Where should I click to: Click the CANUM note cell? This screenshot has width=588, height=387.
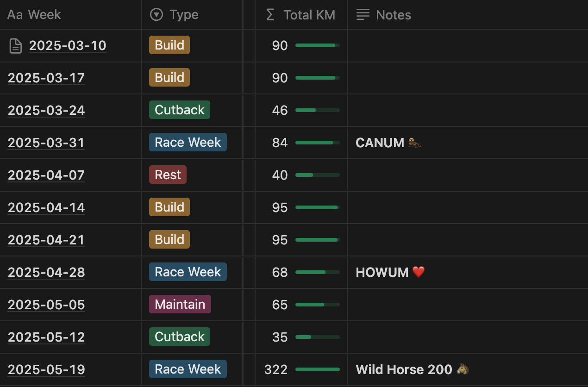click(x=468, y=143)
